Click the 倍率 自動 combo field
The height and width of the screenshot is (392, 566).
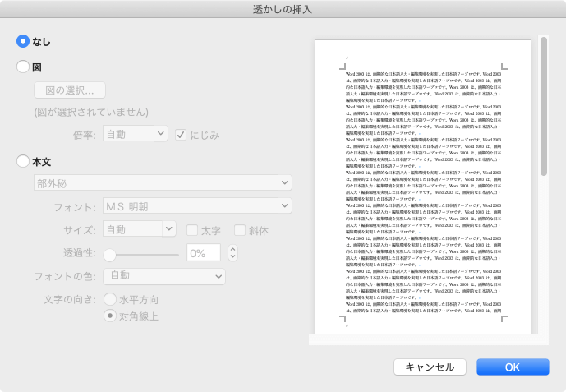[128, 134]
